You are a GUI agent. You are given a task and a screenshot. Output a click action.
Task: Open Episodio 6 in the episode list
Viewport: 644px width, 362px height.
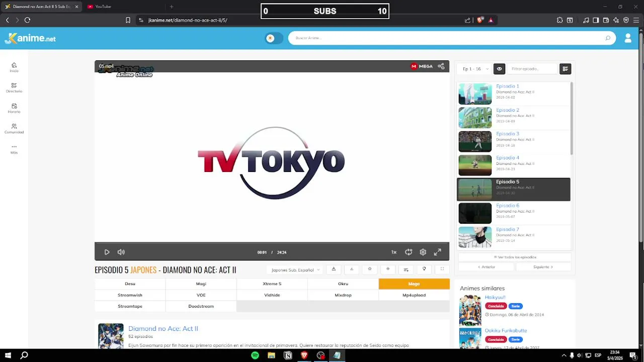(514, 213)
